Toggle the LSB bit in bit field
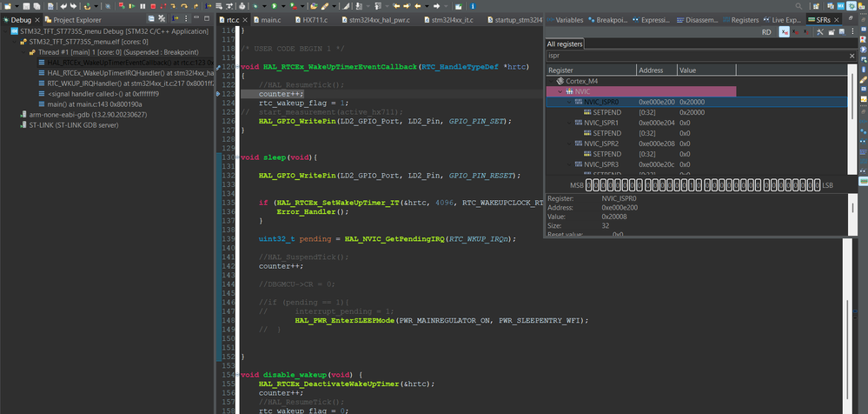The image size is (868, 414). point(817,185)
